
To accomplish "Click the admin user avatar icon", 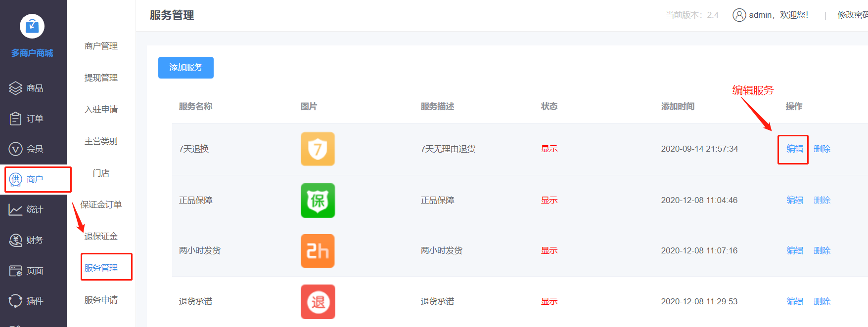I will (x=739, y=15).
